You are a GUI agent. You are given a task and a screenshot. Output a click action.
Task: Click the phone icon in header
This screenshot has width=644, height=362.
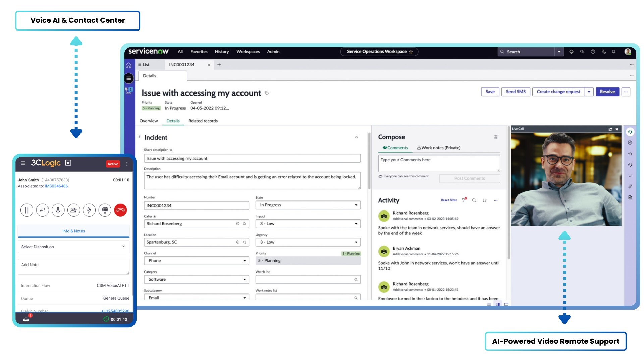(603, 52)
